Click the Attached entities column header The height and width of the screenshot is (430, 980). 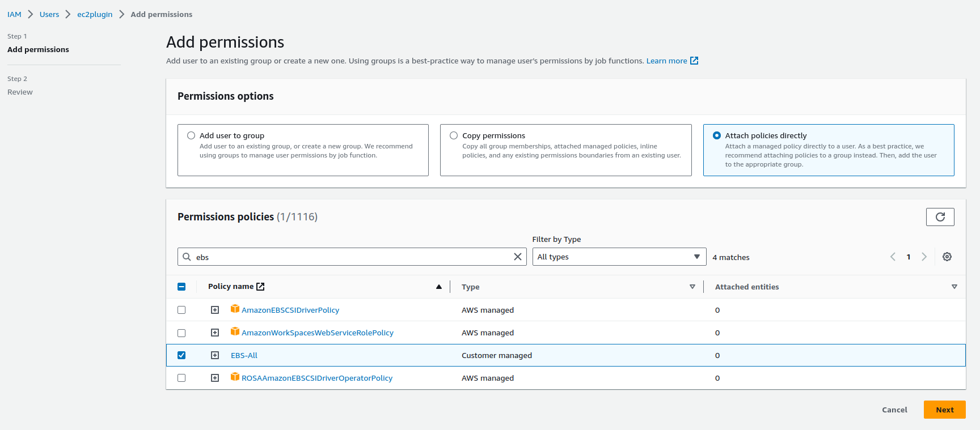coord(747,287)
